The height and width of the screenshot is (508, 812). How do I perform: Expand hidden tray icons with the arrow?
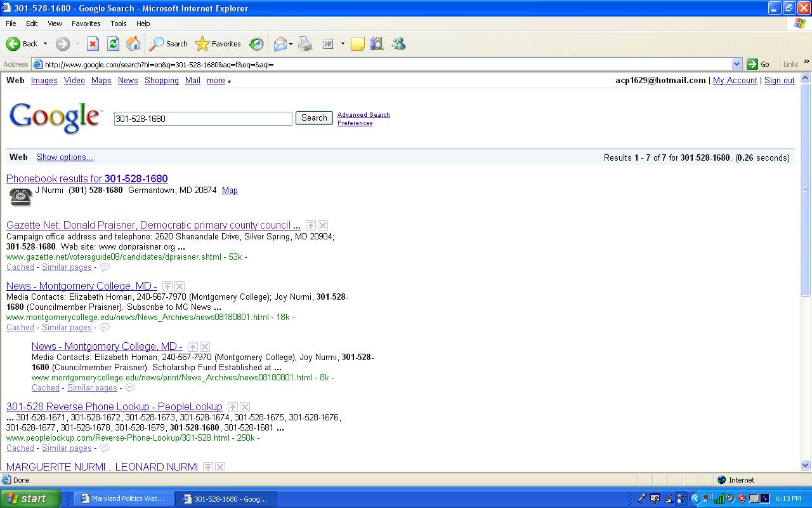[695, 498]
